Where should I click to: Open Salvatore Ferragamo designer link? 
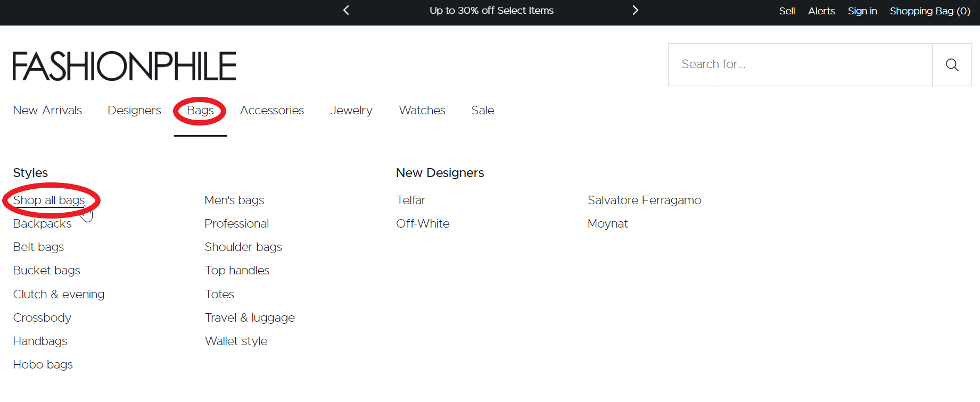pyautogui.click(x=644, y=200)
